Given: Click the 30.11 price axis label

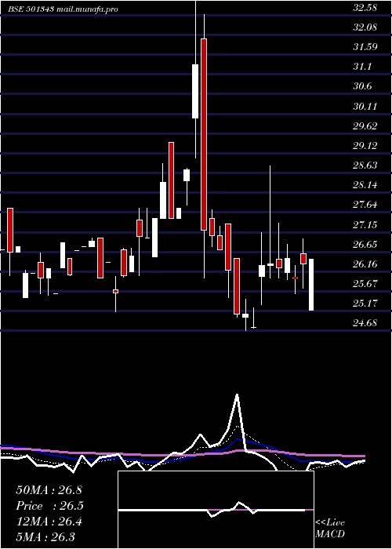Looking at the screenshot, I should 365,106.
